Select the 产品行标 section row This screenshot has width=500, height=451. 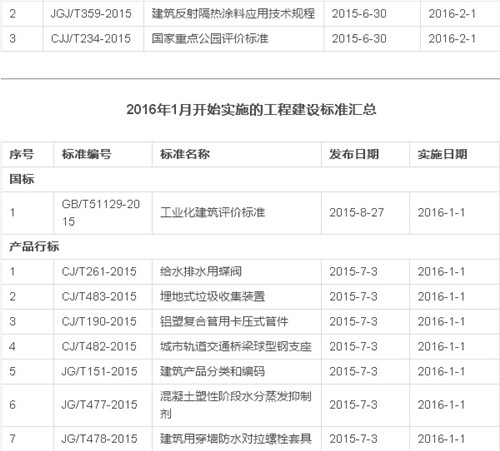pyautogui.click(x=250, y=247)
